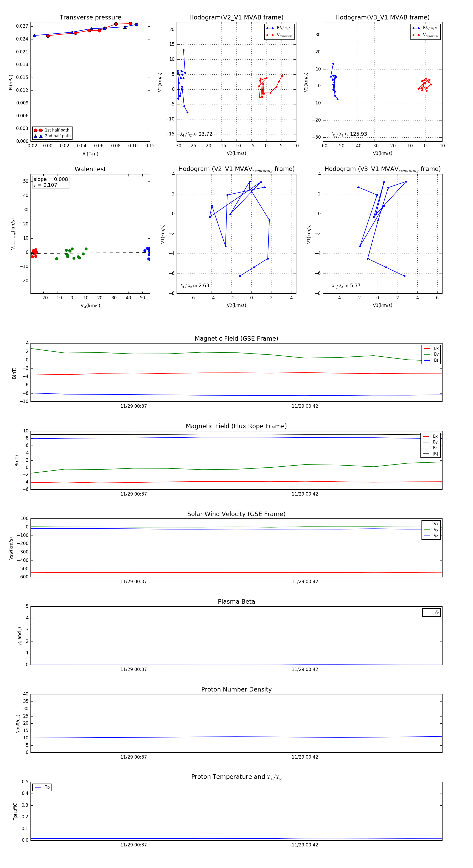
Task: Click the eigenvalue ratio value "2.63"
Action: tap(204, 286)
